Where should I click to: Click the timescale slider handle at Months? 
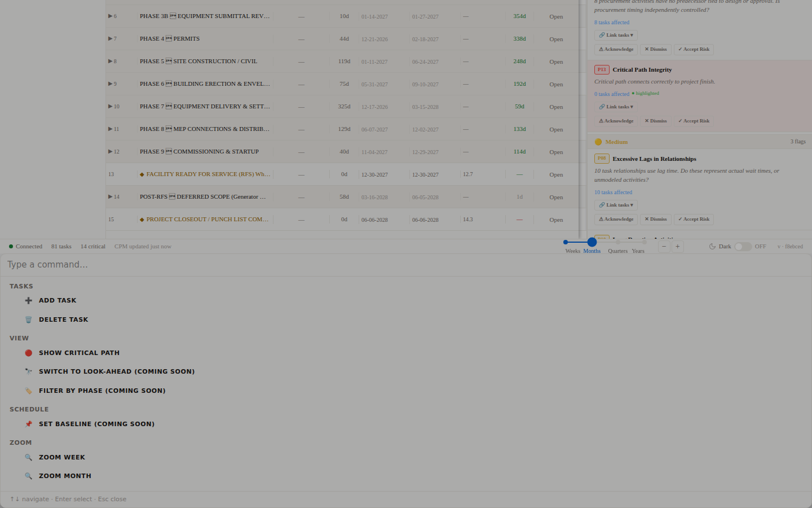coord(592,242)
